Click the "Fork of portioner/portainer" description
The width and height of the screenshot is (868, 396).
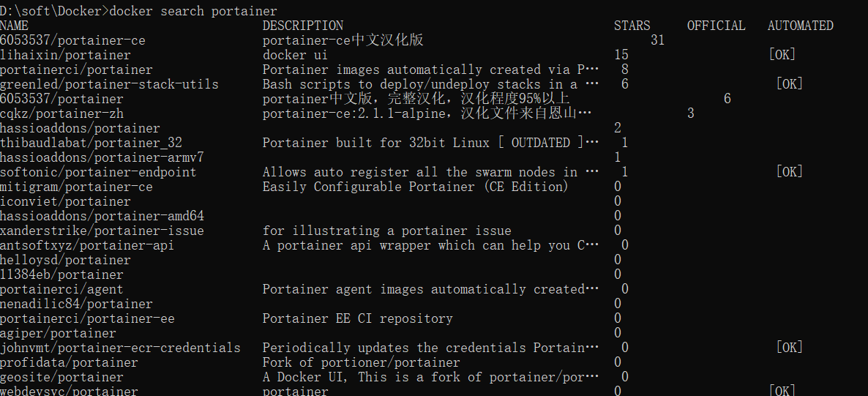point(361,362)
